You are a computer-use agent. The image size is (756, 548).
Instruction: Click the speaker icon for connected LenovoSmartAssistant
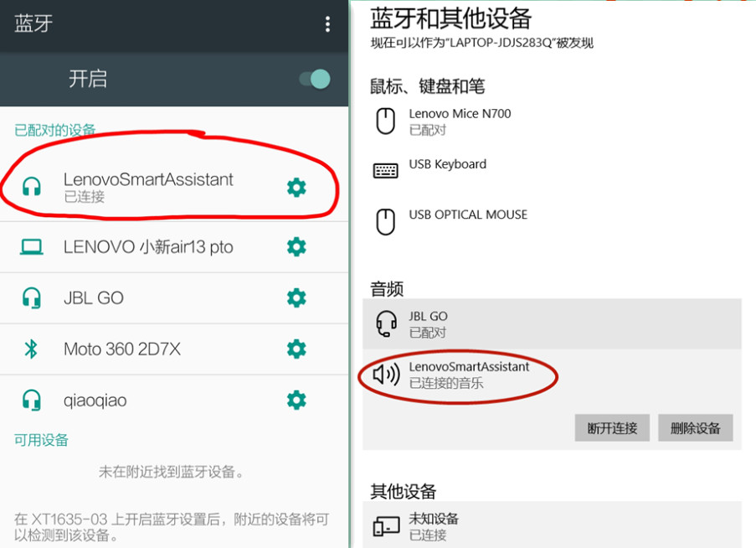(384, 375)
